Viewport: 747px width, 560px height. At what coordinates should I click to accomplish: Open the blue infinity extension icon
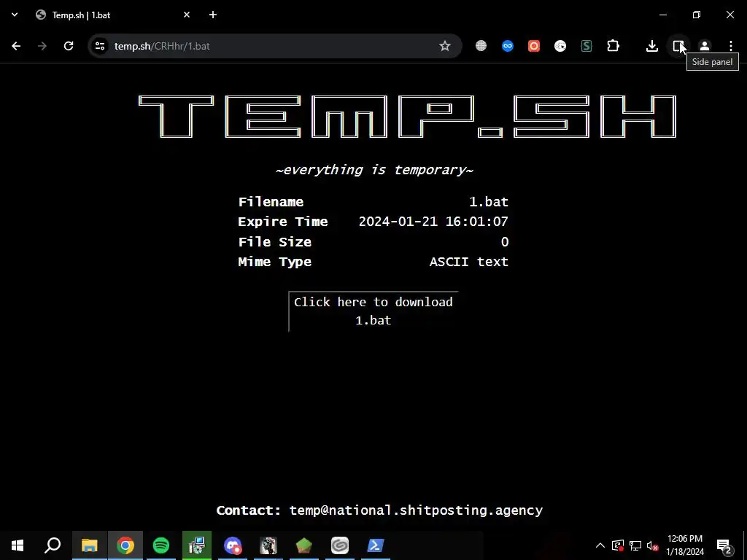[508, 46]
